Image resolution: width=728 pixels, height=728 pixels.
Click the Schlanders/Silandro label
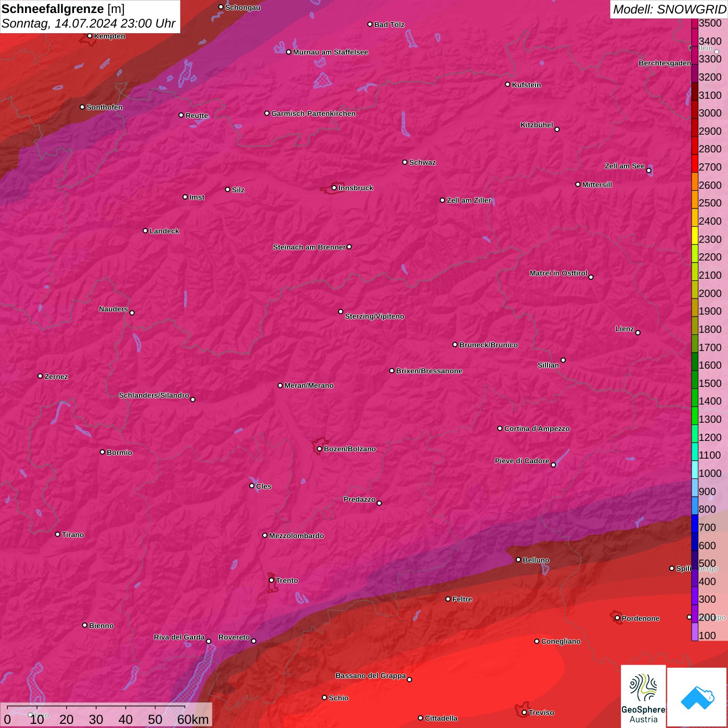pyautogui.click(x=154, y=395)
